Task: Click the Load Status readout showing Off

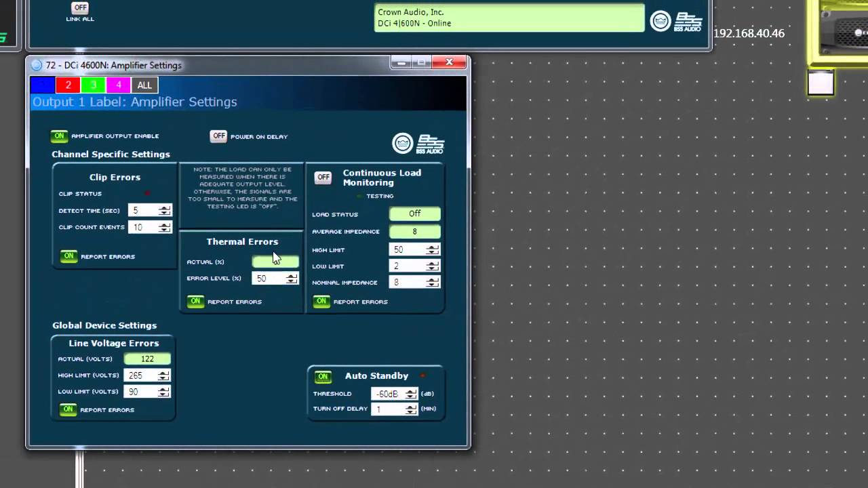Action: pyautogui.click(x=415, y=213)
